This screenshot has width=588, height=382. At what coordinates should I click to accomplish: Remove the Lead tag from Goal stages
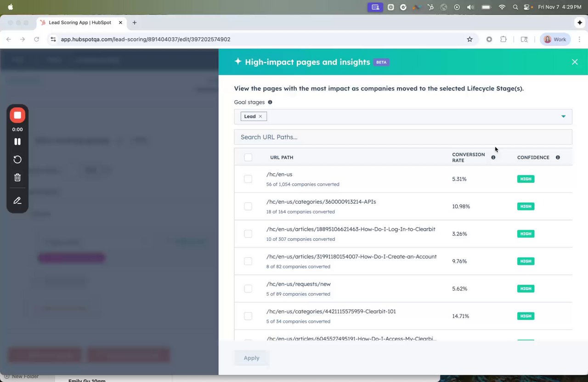(260, 116)
